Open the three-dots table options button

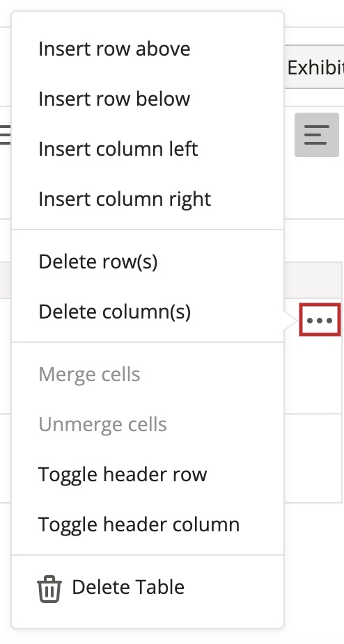(x=320, y=320)
